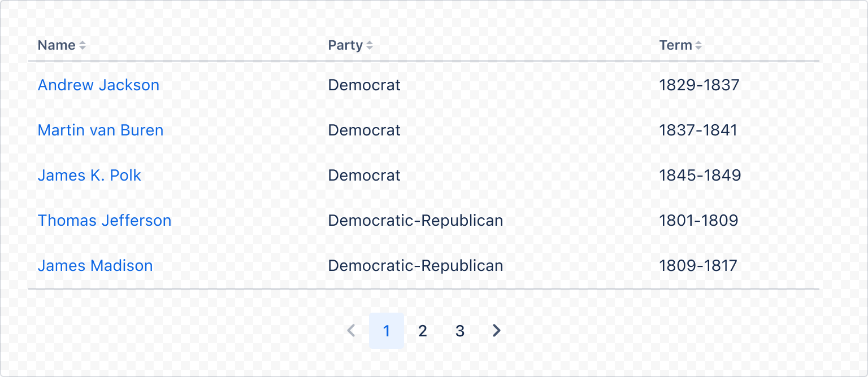Open the Andrew Jackson link

[x=98, y=85]
